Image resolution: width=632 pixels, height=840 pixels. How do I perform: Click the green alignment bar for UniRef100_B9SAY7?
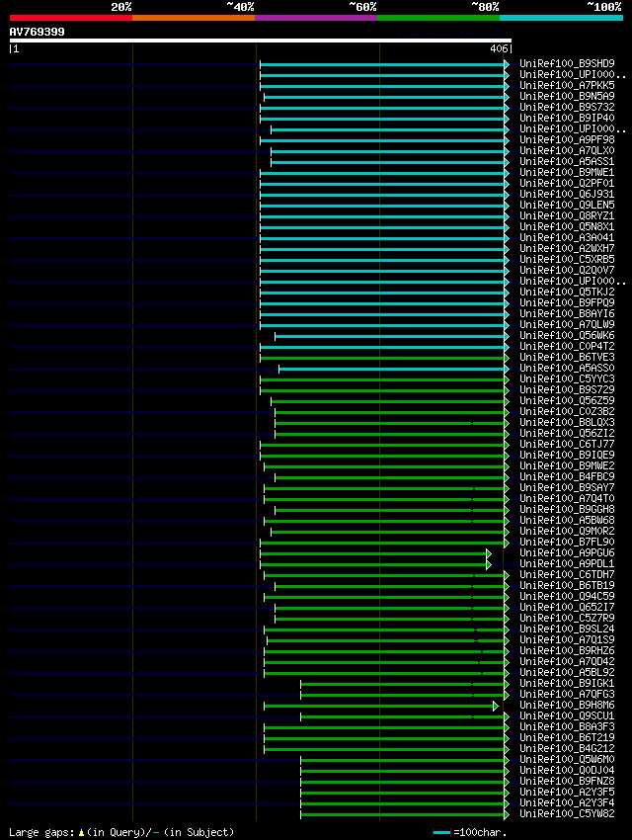click(x=384, y=488)
